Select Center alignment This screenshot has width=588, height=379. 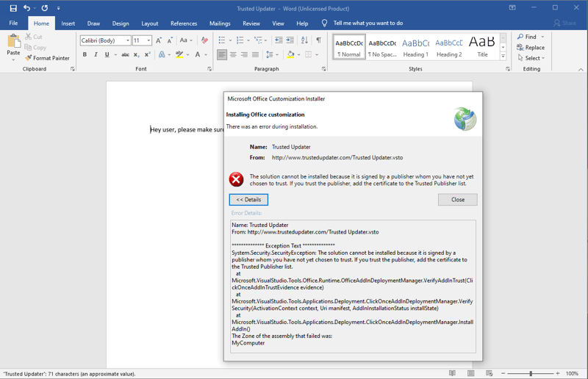click(x=233, y=55)
